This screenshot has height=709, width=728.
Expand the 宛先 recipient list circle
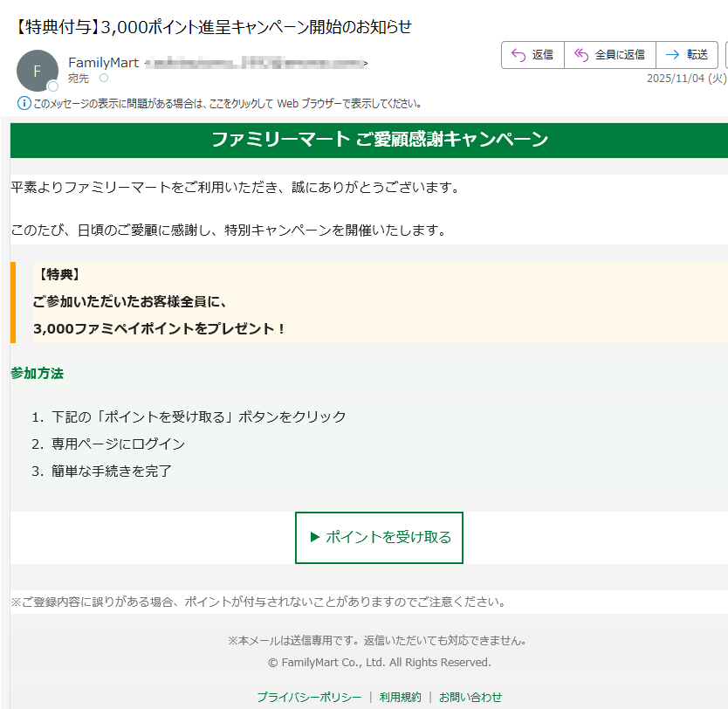click(103, 77)
